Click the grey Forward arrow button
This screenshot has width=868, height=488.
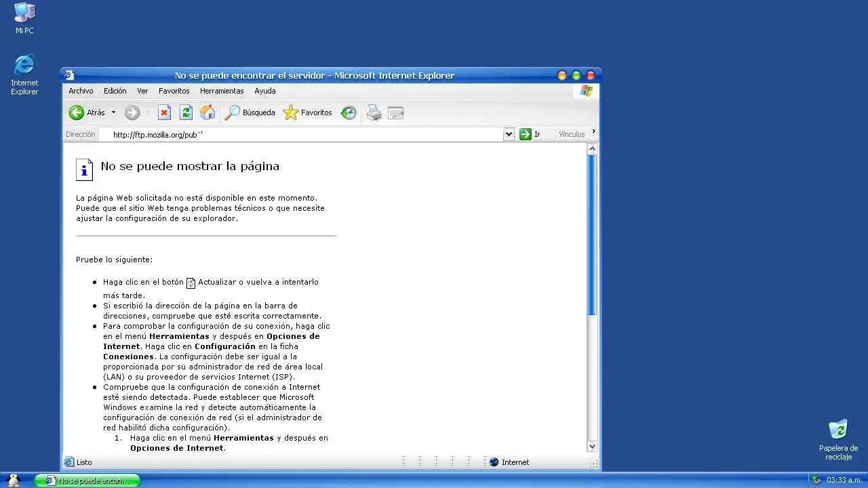[132, 113]
